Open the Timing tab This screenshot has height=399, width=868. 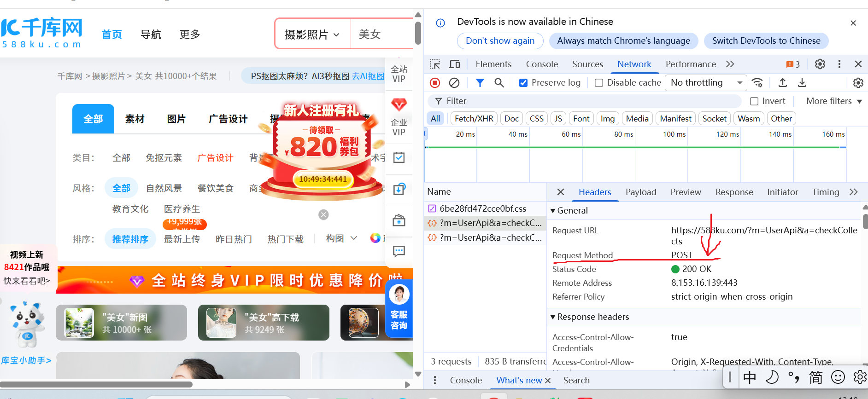(826, 192)
